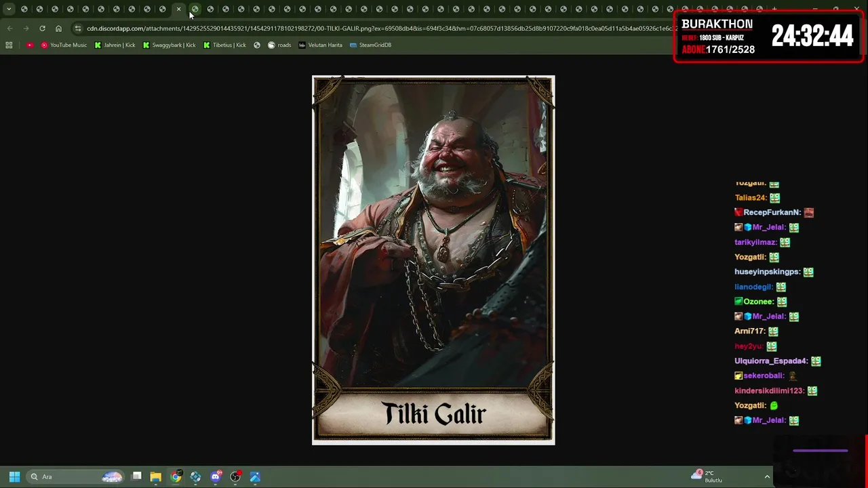Reload the current page
Viewport: 868px width, 488px height.
click(42, 28)
